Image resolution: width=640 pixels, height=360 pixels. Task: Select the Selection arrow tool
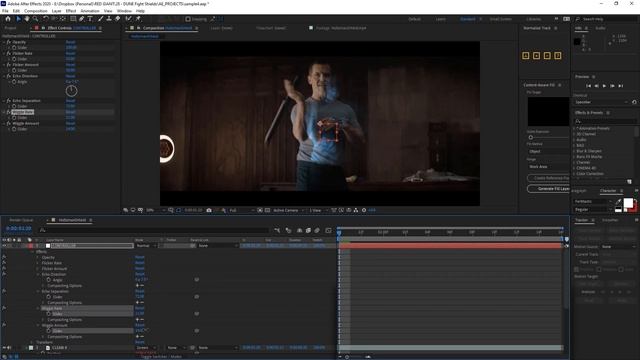[18, 19]
